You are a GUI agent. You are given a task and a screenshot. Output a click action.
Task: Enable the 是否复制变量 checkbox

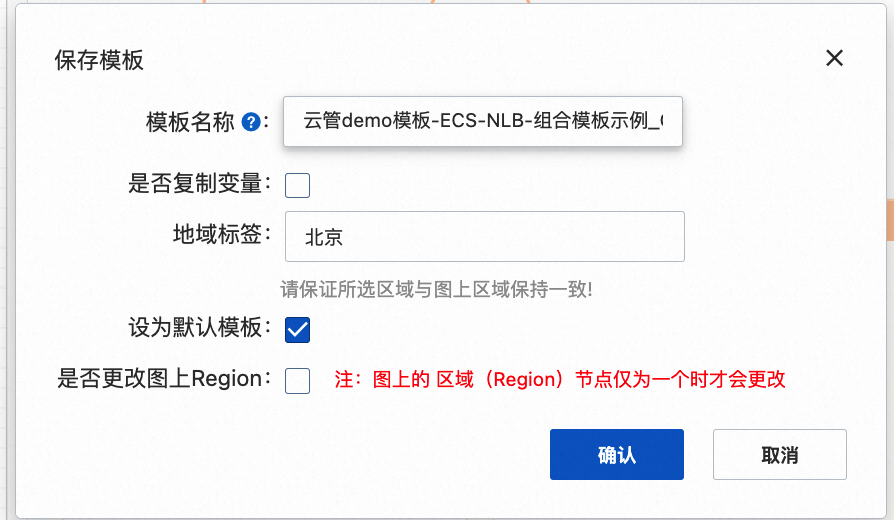tap(297, 185)
